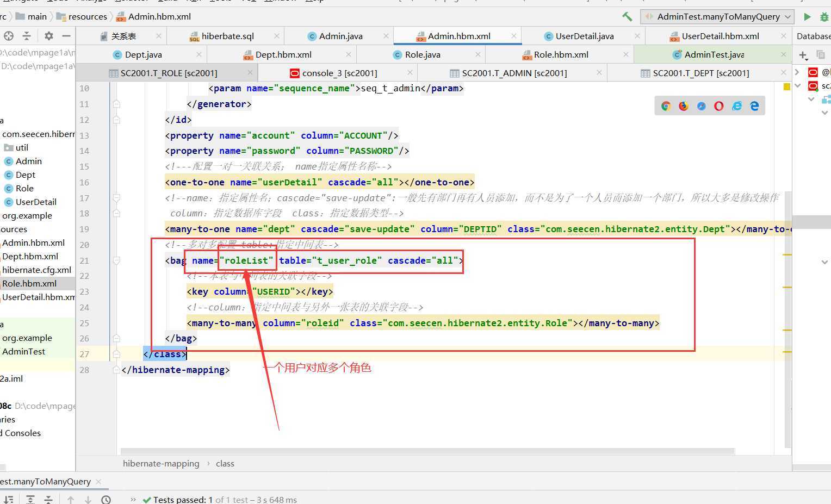Run AdminTest.manyToManyQuery with the green play icon

[807, 16]
